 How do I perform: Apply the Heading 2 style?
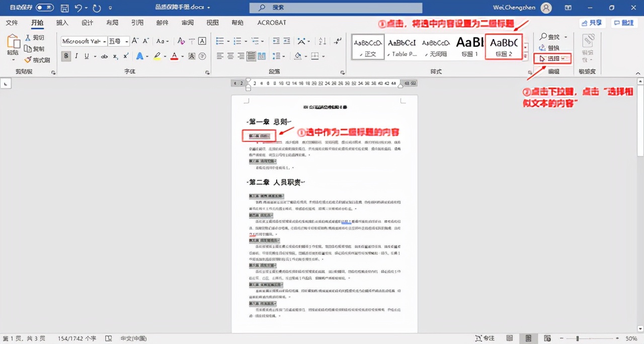(504, 47)
